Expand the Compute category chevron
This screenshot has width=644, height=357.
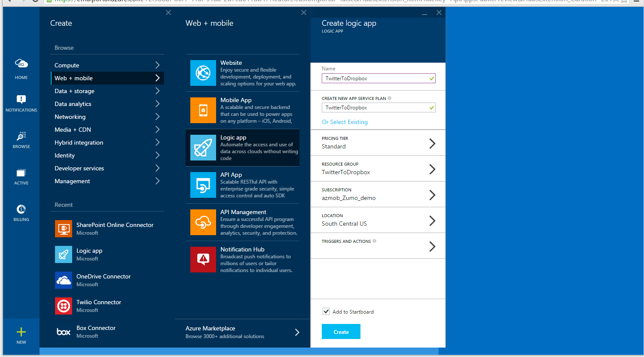click(158, 65)
